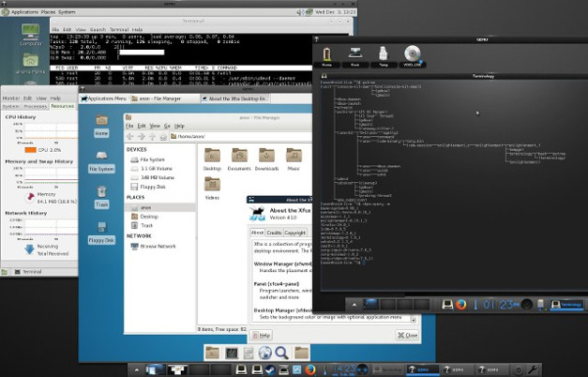The height and width of the screenshot is (377, 588).
Task: Go back using the file manager back arrow
Action: pyautogui.click(x=130, y=137)
